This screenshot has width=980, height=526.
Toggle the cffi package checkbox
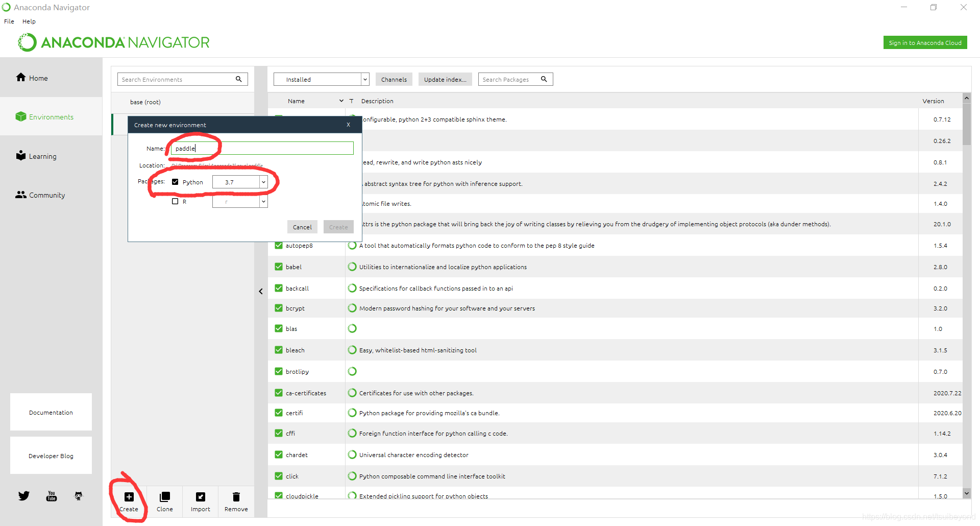pyautogui.click(x=279, y=433)
